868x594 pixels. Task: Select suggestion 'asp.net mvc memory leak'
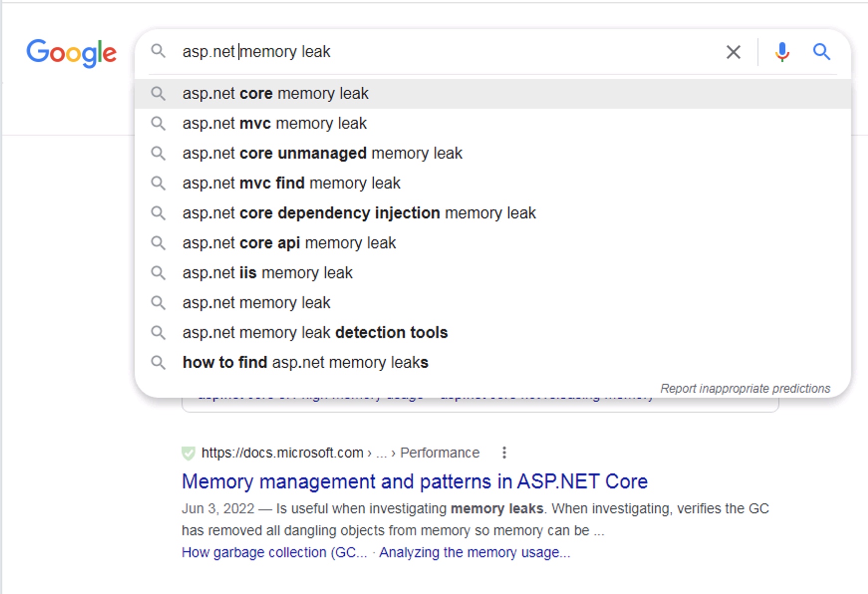point(493,124)
